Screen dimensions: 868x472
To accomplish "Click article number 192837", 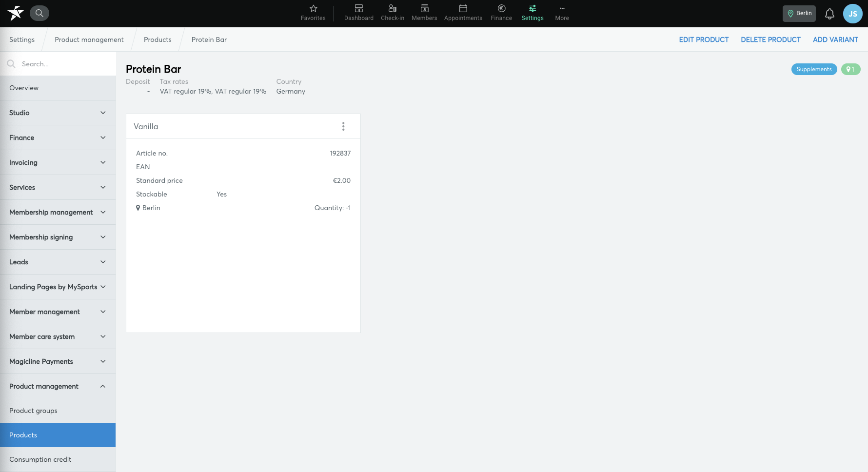I will pos(340,153).
